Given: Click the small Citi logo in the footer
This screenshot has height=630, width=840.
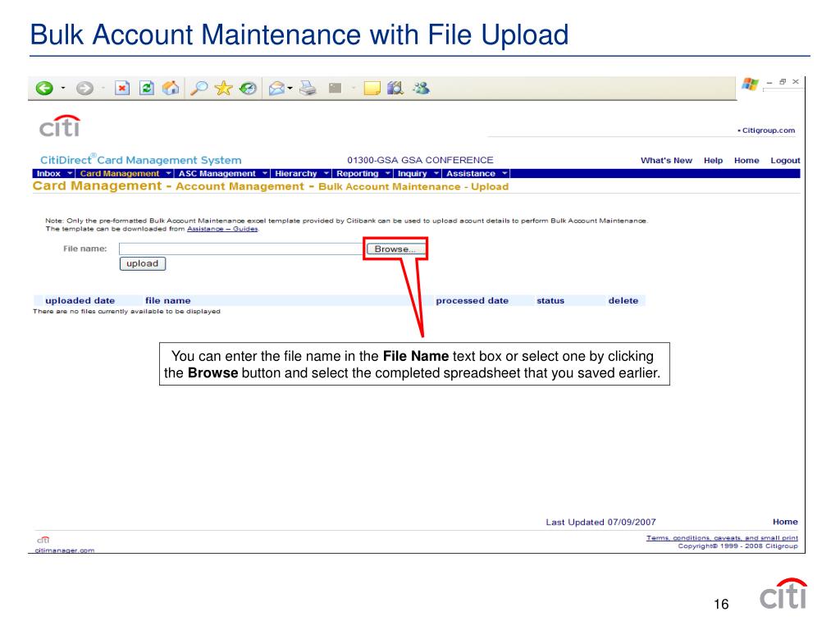Looking at the screenshot, I should pos(43,540).
